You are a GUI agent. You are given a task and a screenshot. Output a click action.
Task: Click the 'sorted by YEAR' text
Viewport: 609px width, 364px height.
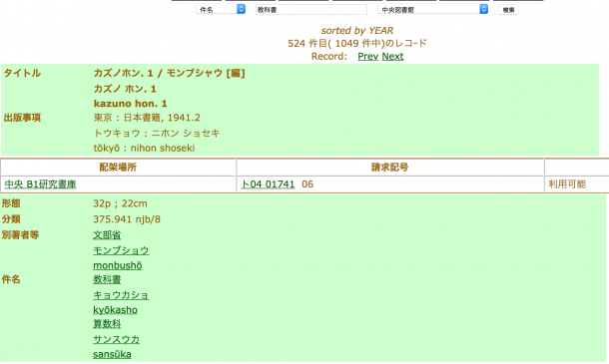[357, 30]
